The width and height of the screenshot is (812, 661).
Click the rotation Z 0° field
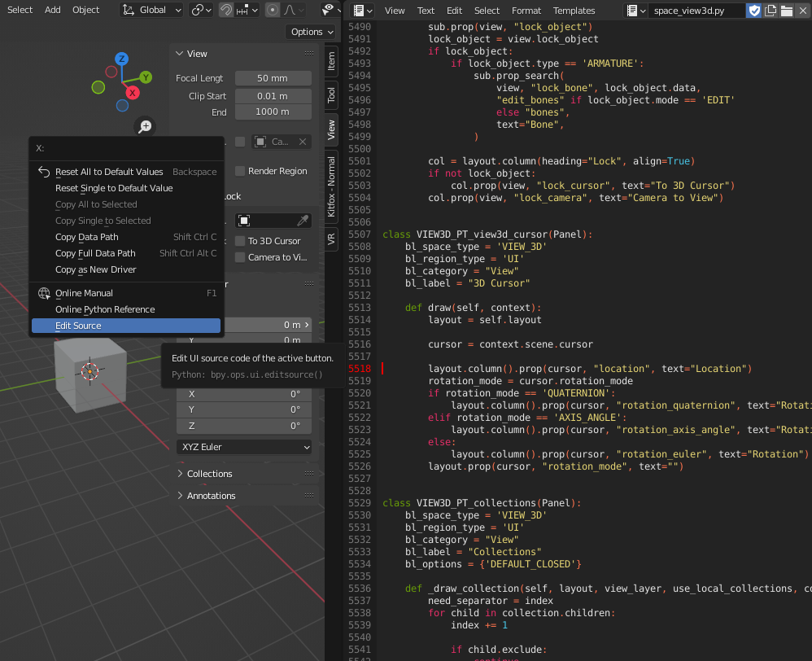pyautogui.click(x=244, y=426)
